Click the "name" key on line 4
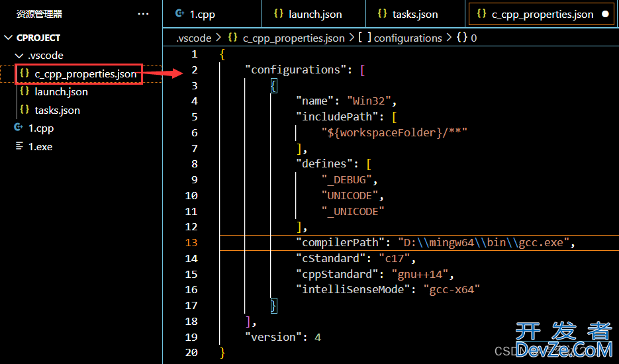619x364 pixels. (x=314, y=101)
